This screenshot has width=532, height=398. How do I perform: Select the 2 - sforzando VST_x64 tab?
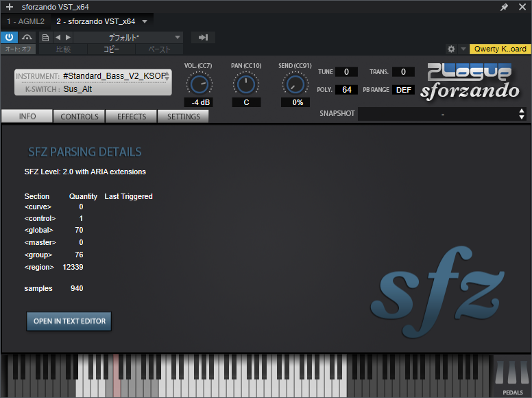[96, 21]
